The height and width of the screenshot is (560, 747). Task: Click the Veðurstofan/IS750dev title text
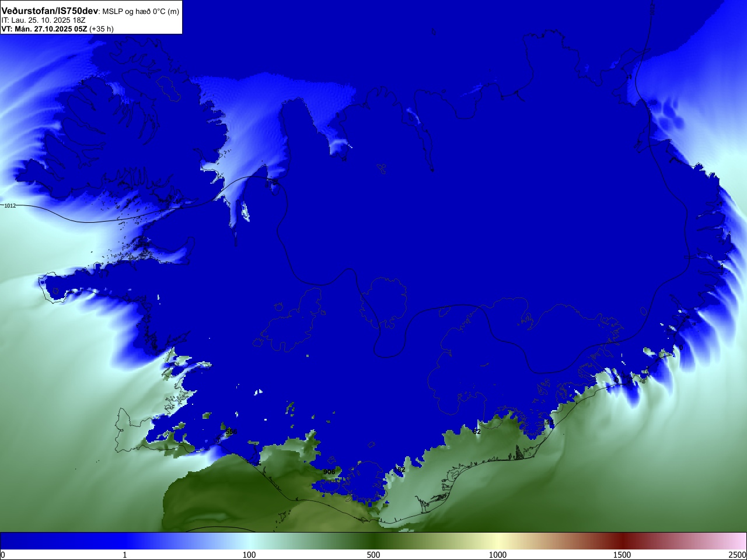[x=50, y=11]
